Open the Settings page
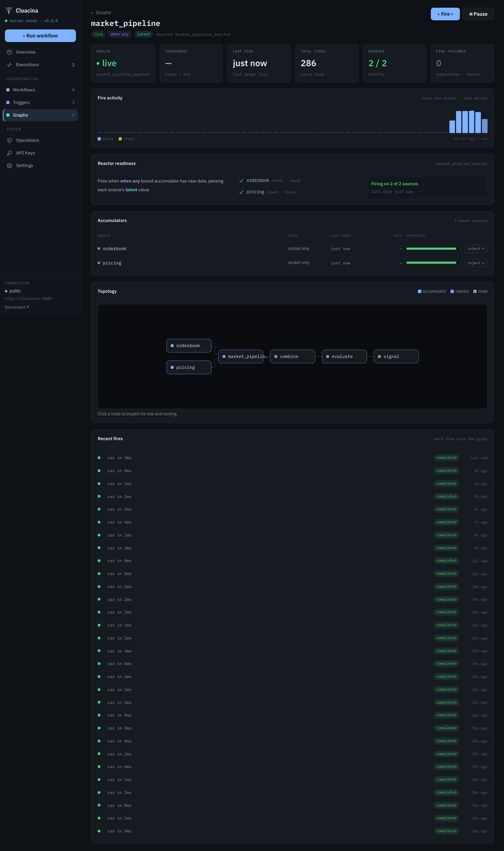 [x=40, y=166]
